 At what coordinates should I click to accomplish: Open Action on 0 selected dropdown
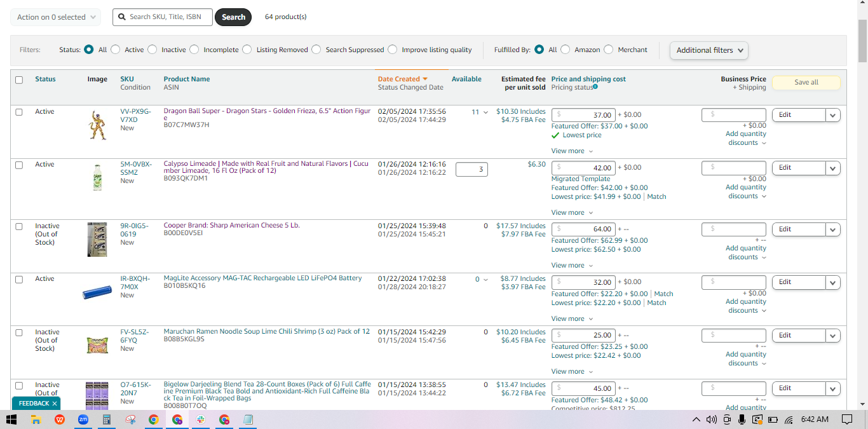(x=56, y=17)
